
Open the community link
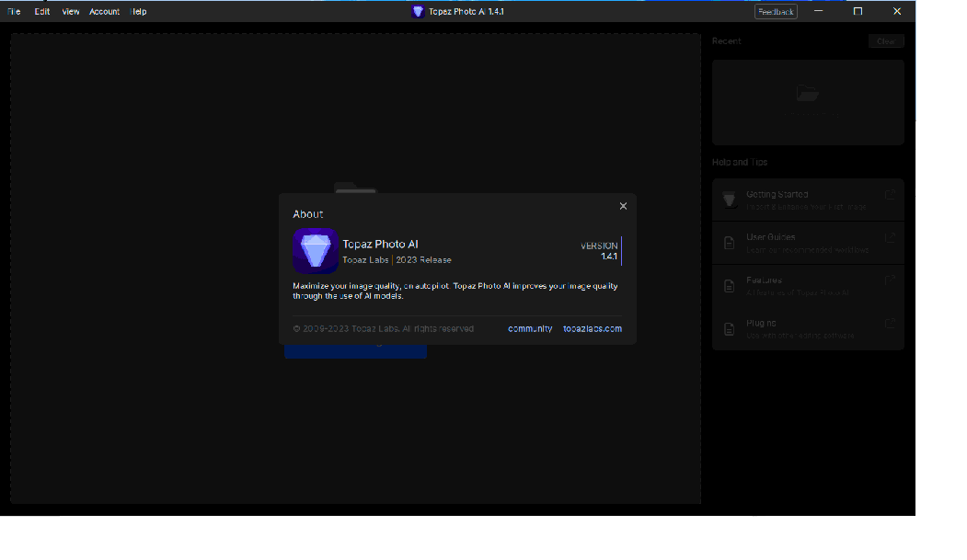530,328
